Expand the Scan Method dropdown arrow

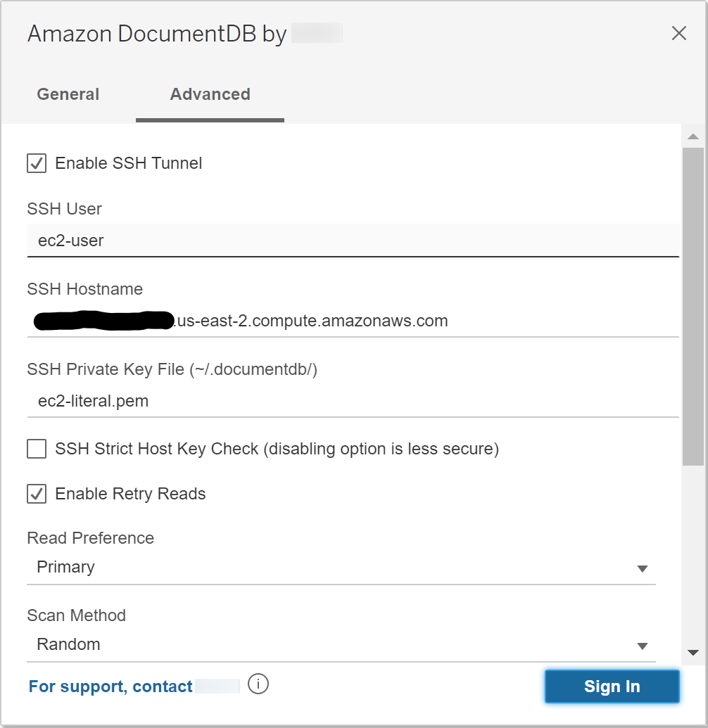point(642,646)
